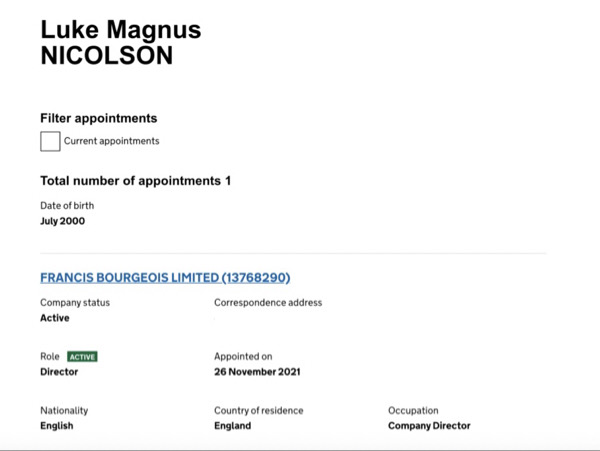Click the "Correspondence address" label
600x451 pixels.
pyautogui.click(x=268, y=302)
